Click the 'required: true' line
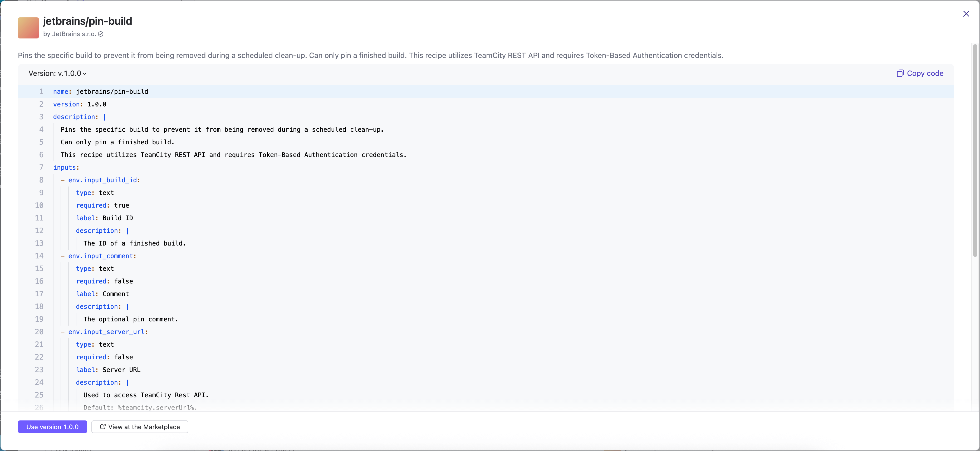The image size is (980, 451). [103, 205]
